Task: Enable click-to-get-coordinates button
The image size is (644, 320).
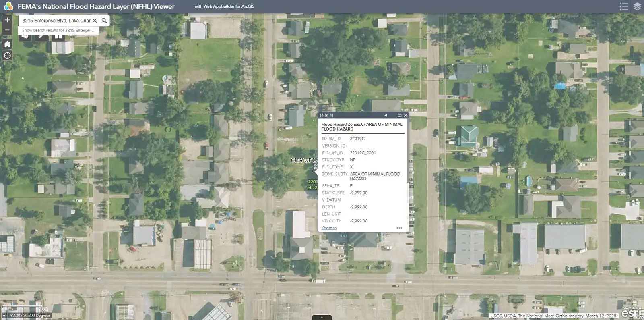Action: coord(5,316)
